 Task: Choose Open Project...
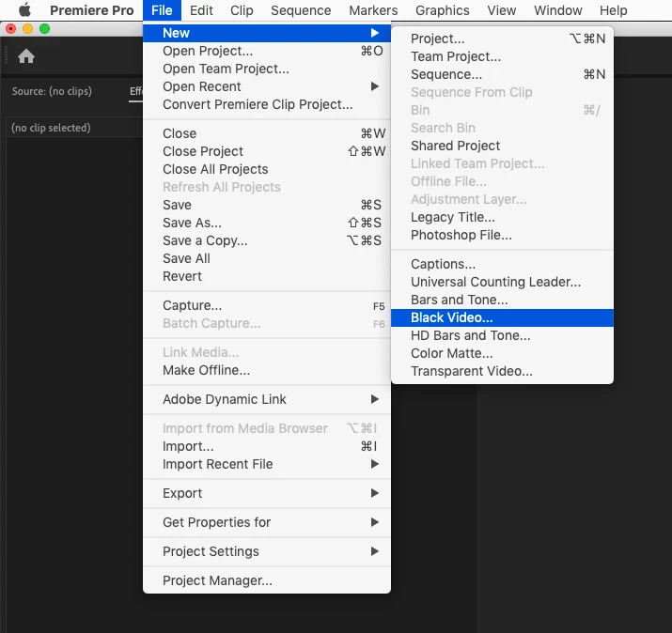click(267, 51)
